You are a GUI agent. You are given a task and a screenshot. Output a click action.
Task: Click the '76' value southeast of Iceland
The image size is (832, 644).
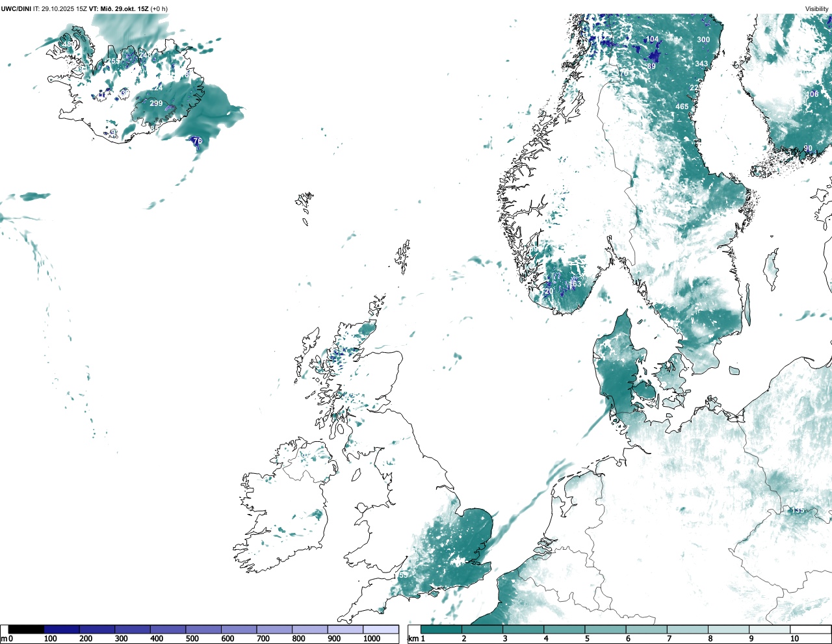(x=198, y=141)
